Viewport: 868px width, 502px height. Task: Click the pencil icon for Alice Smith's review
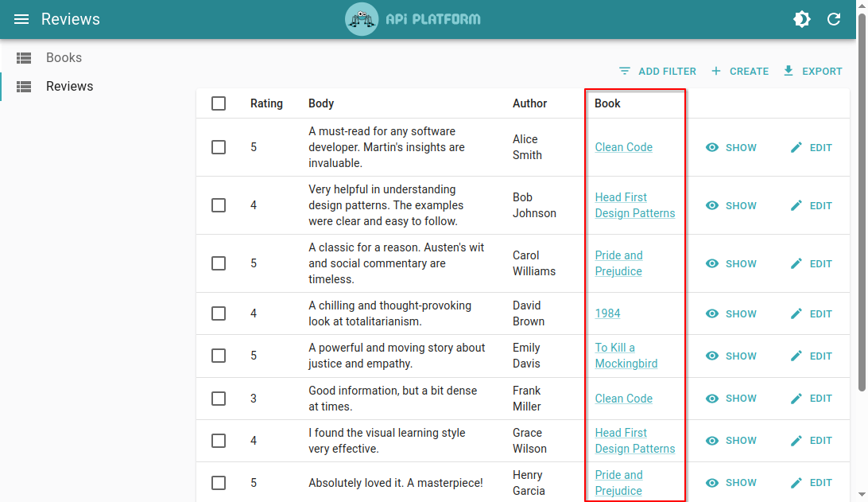coord(796,147)
